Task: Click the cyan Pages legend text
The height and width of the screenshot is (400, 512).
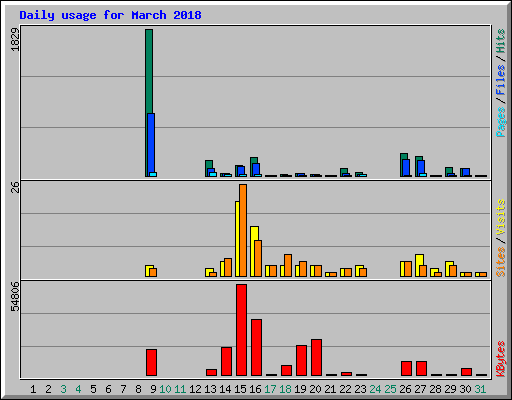Action: point(501,122)
